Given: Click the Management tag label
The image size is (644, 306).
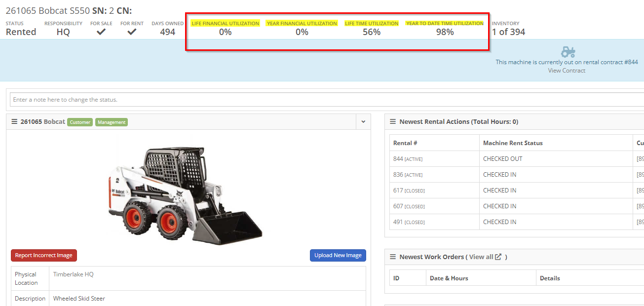Looking at the screenshot, I should tap(112, 122).
